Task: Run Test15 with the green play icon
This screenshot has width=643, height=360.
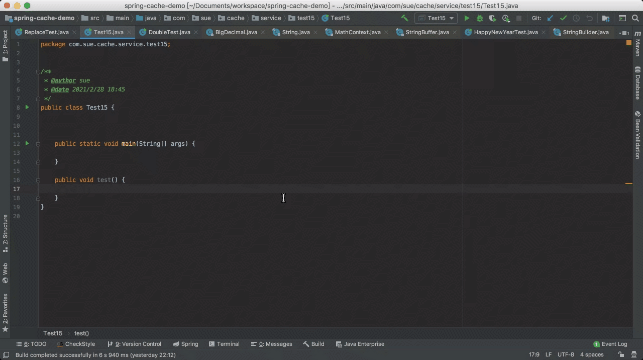Action: pyautogui.click(x=466, y=18)
